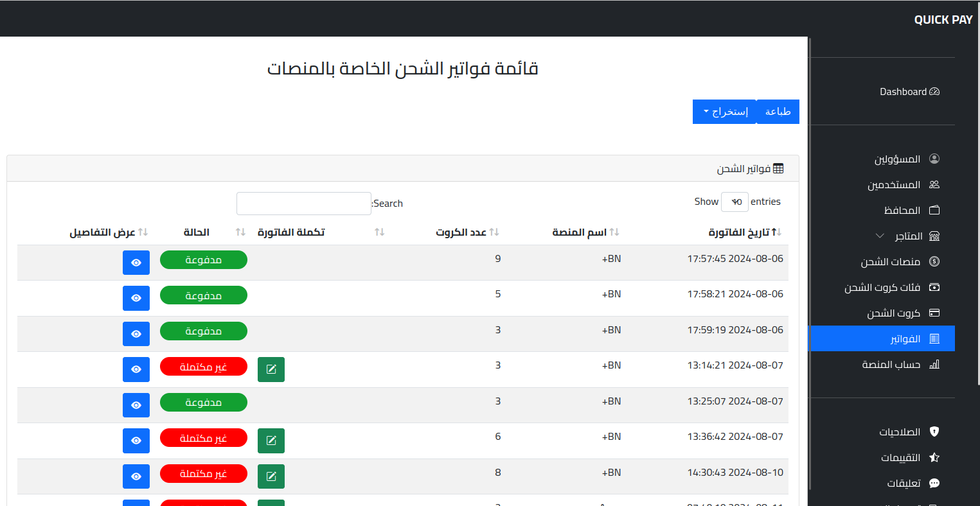
Task: Open the إستخراج export dropdown
Action: point(725,112)
